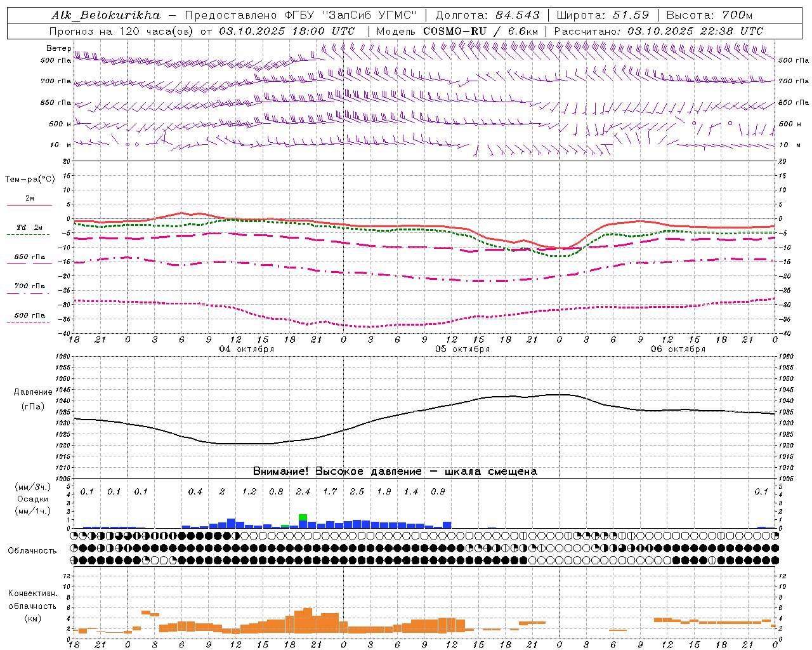Click the 0.8 three-hour precipitation value

277,492
